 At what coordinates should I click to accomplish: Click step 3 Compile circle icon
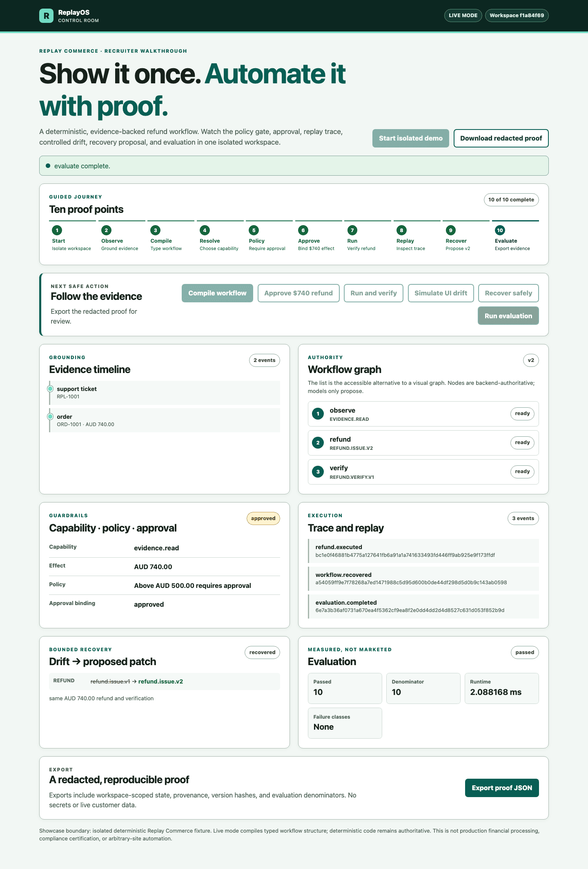click(156, 230)
